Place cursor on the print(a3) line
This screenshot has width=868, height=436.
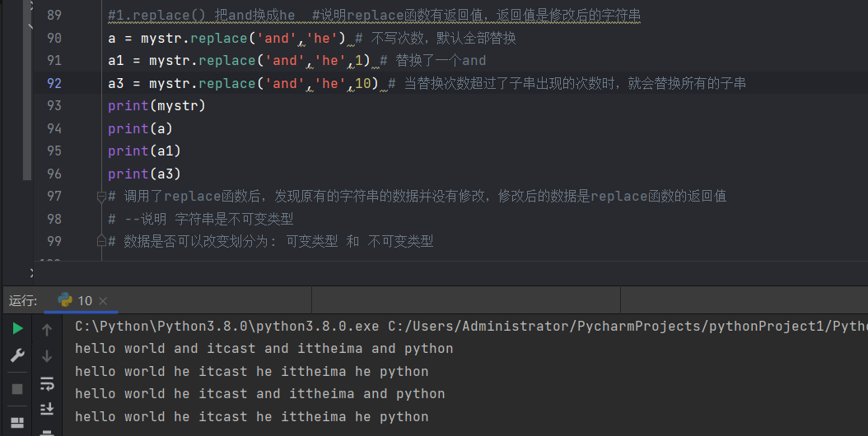click(x=144, y=174)
